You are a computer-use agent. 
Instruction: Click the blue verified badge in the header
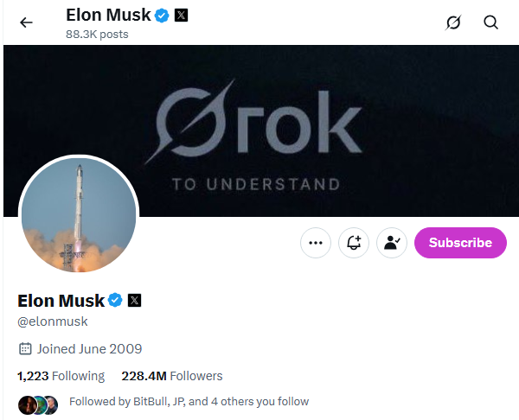click(161, 15)
